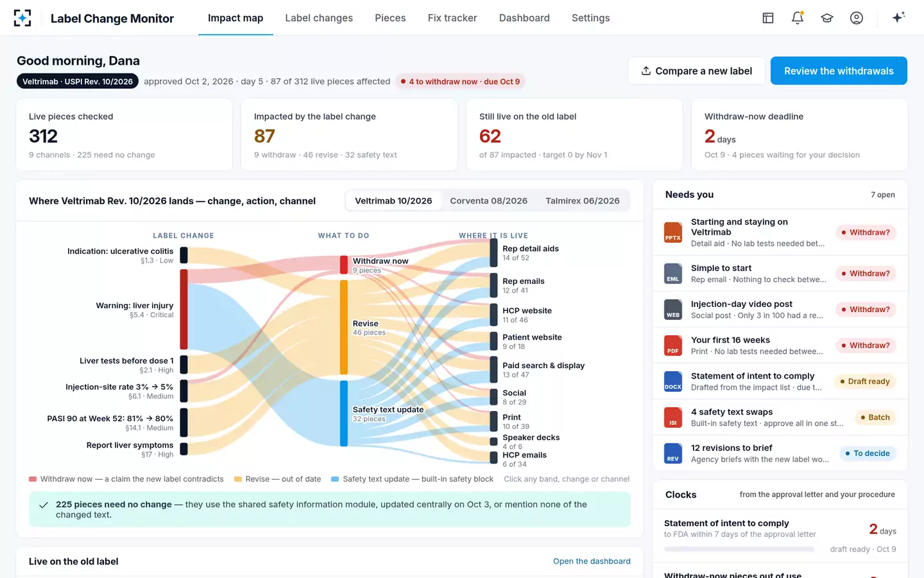The image size is (924, 578).
Task: Launch the sparkle AI assistant icon
Action: [898, 17]
